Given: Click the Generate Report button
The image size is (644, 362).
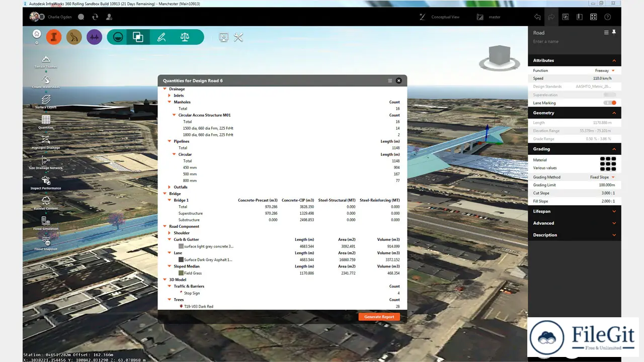Looking at the screenshot, I should pos(379,317).
